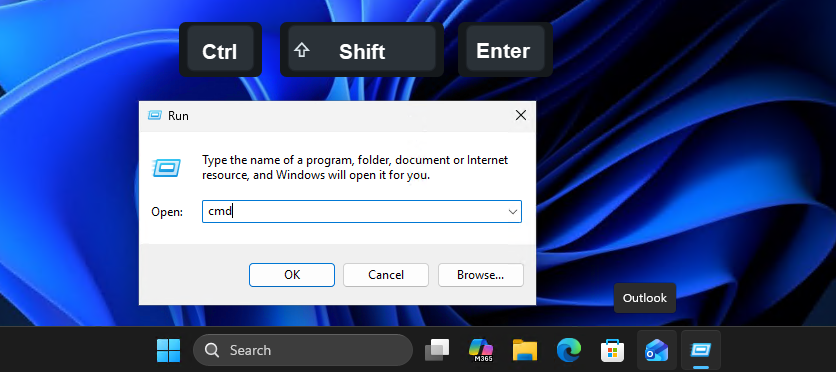This screenshot has width=836, height=372.
Task: Close the Run dialog with X
Action: click(520, 115)
